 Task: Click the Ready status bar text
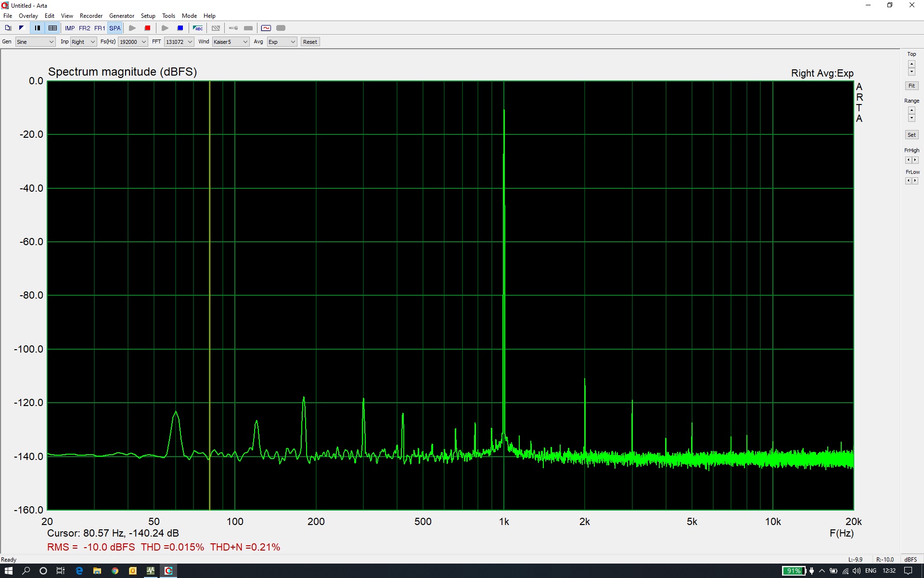coord(9,560)
